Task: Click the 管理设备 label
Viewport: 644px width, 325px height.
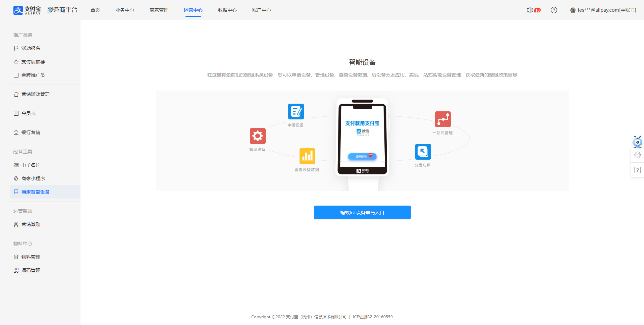Action: [x=257, y=150]
